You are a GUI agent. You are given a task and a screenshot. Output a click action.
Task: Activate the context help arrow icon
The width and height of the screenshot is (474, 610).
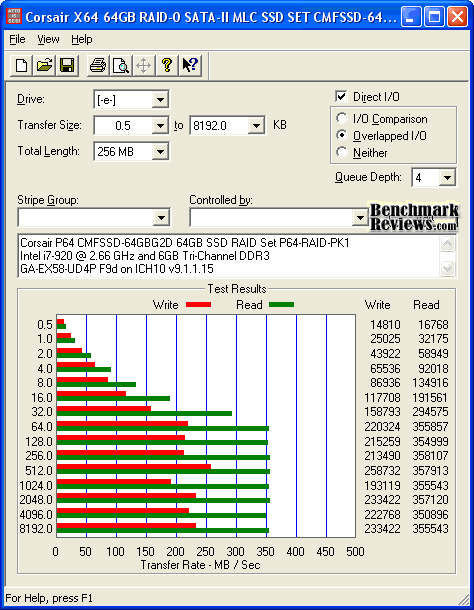190,65
